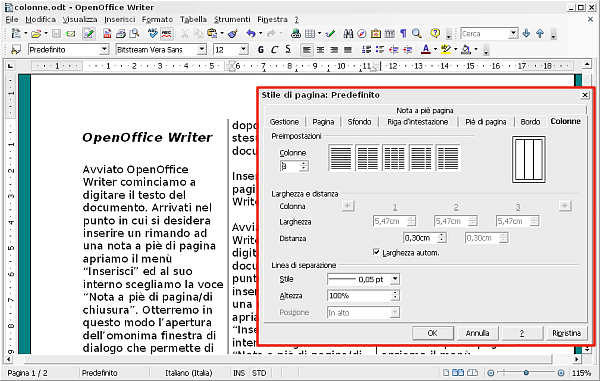Click the Open folder icon
600x381 pixels.
click(36, 34)
